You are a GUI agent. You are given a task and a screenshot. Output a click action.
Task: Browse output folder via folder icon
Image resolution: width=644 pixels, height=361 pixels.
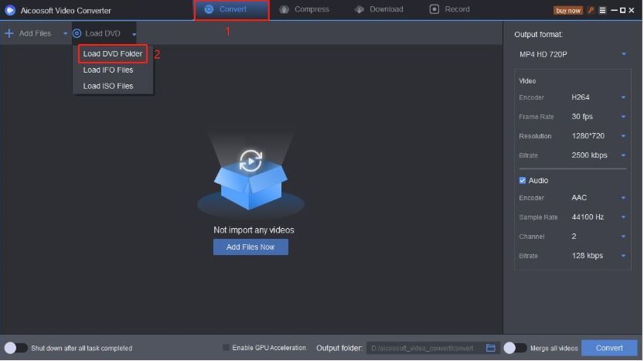click(x=490, y=349)
